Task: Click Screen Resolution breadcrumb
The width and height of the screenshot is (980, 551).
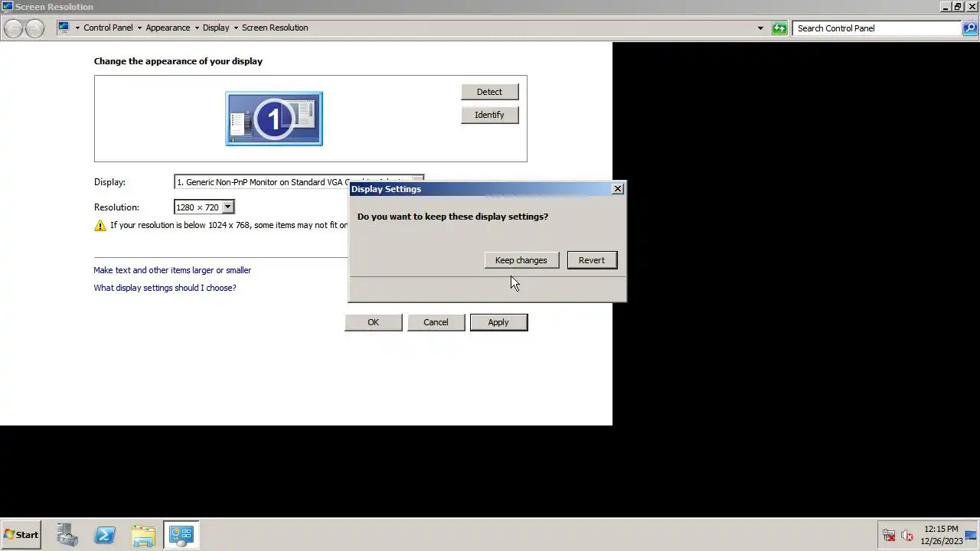Action: coord(275,28)
